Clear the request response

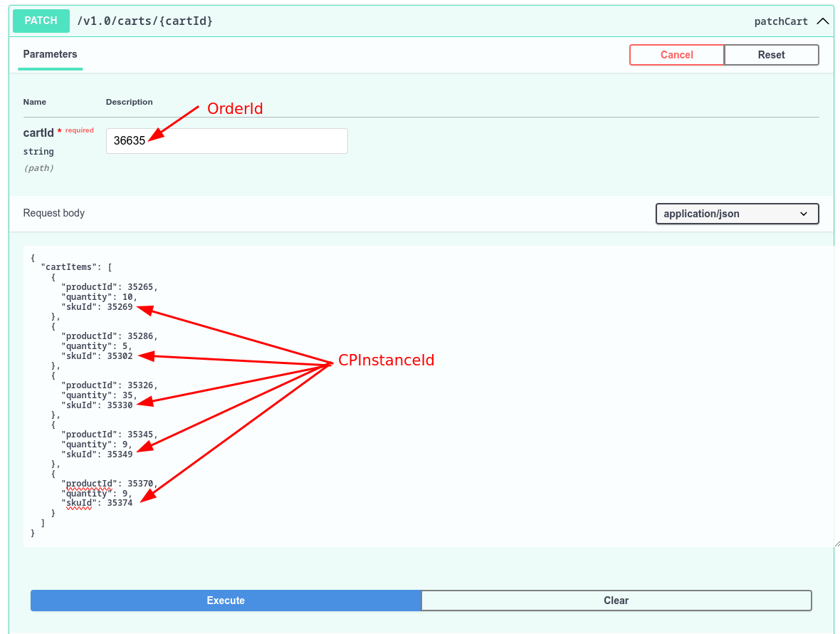616,601
